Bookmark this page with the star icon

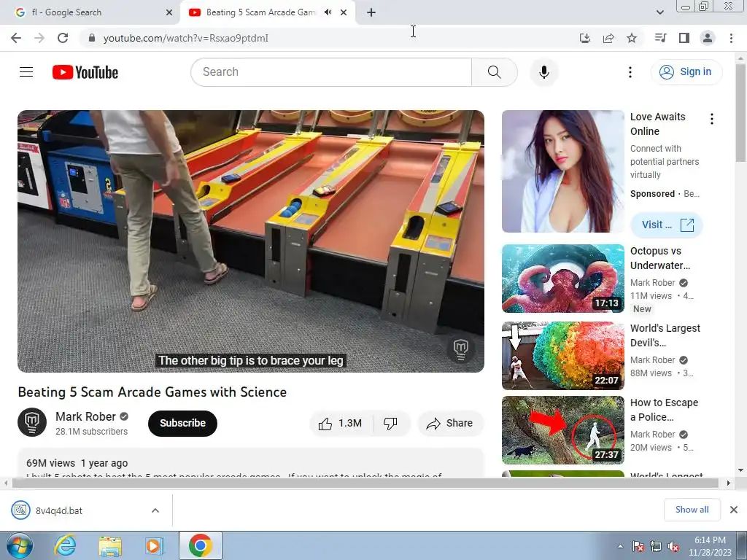pos(632,38)
